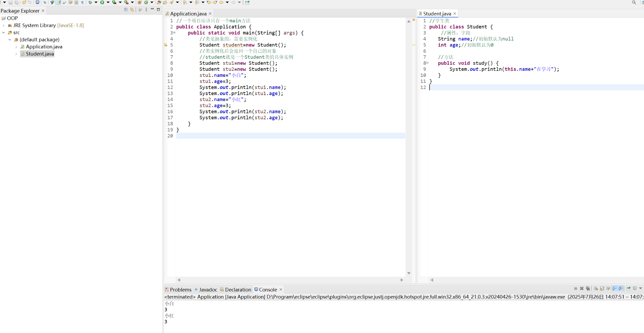This screenshot has width=644, height=333.
Task: Switch to Student.java editor tab
Action: [x=437, y=14]
